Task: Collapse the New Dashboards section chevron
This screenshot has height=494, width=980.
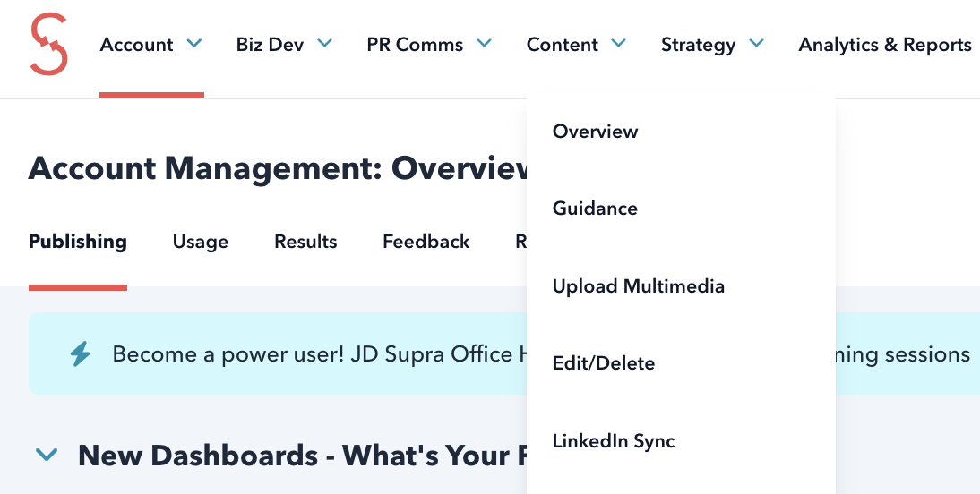Action: pyautogui.click(x=46, y=456)
